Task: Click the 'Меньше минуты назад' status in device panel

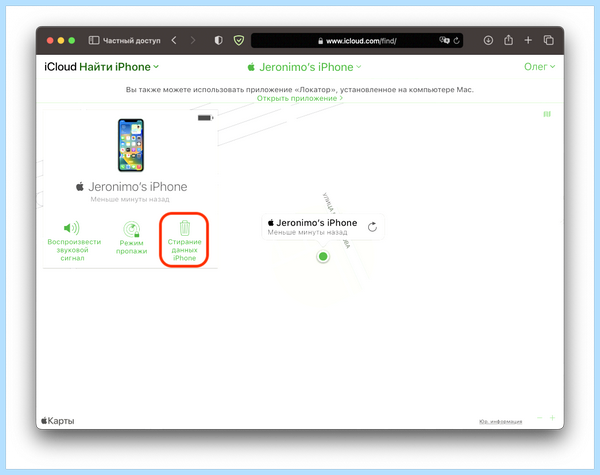Action: point(130,199)
